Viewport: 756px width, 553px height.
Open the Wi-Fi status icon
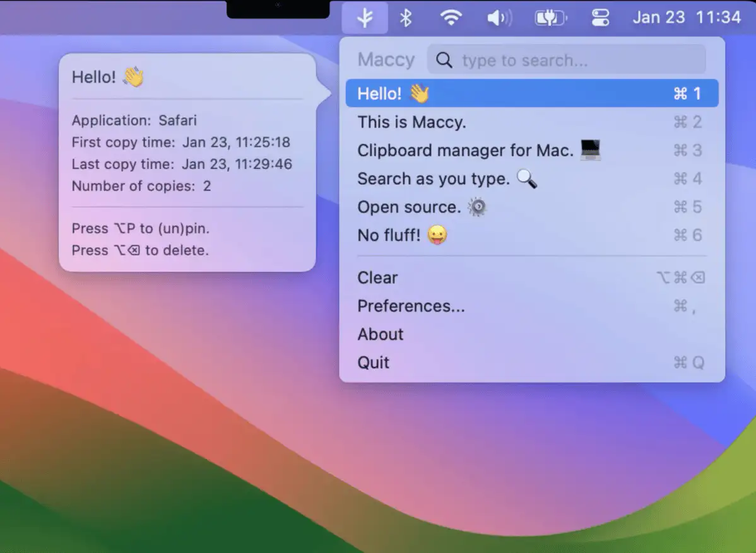pos(451,18)
